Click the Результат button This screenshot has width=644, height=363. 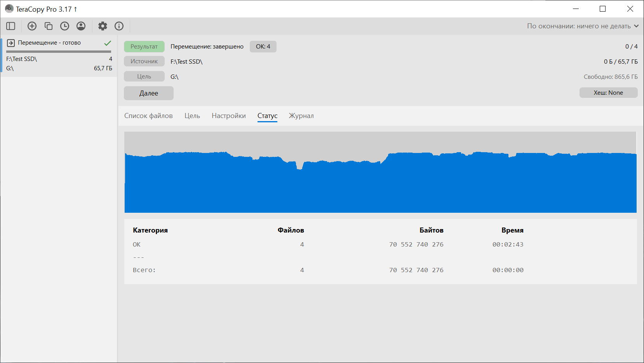(144, 47)
